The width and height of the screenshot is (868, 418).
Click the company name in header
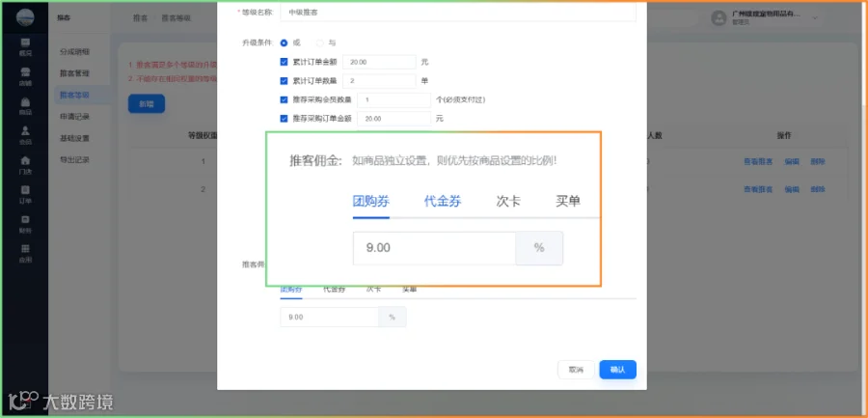[x=766, y=14]
